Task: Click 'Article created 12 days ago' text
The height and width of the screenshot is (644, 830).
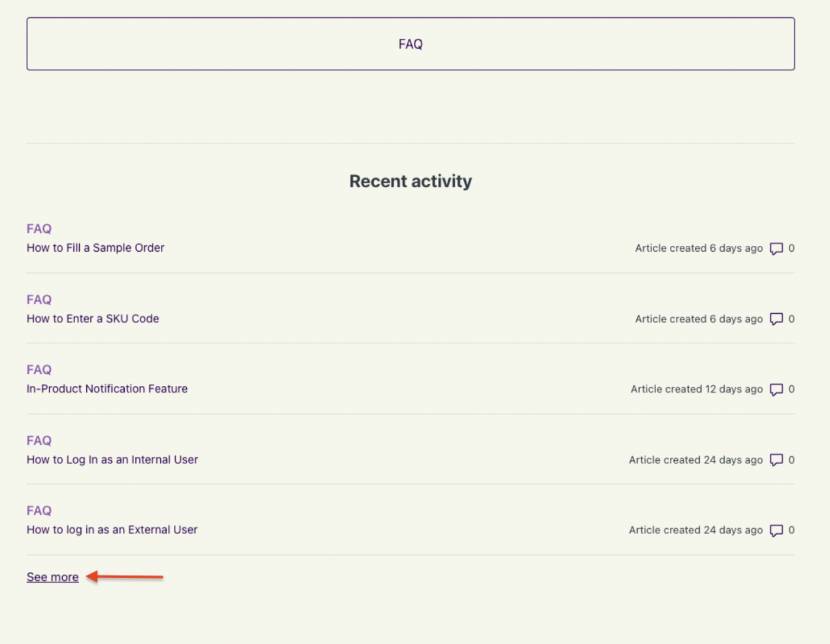Action: pyautogui.click(x=696, y=389)
